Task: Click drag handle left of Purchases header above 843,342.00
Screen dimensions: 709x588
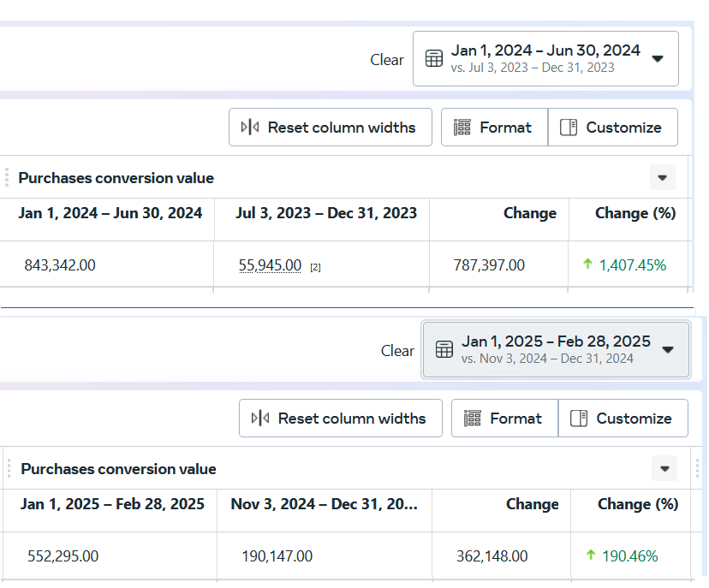Action: (7, 178)
